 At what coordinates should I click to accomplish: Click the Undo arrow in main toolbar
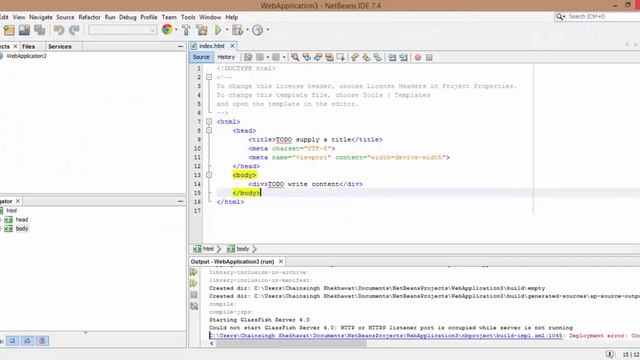point(59,30)
